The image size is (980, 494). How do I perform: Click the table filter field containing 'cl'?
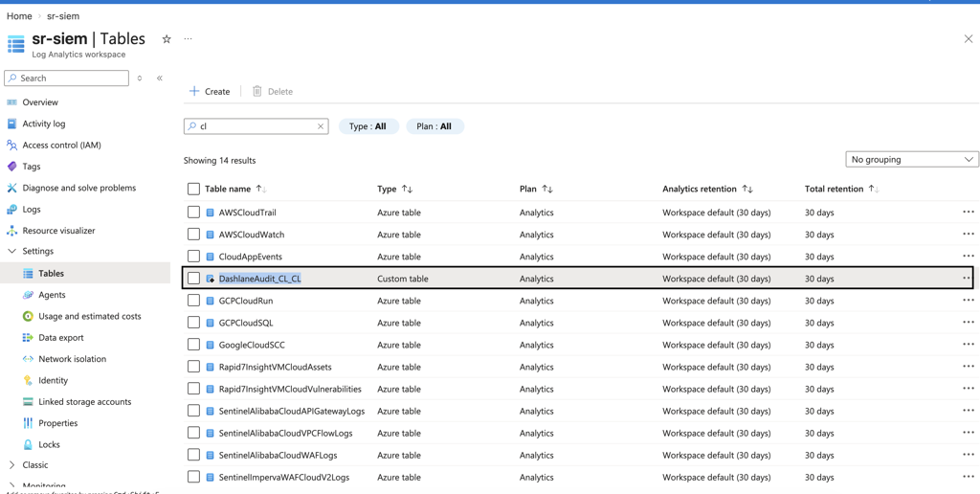click(256, 126)
